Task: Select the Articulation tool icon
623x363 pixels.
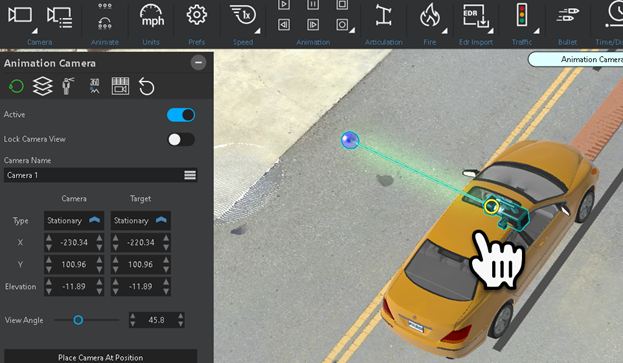Action: [x=383, y=15]
